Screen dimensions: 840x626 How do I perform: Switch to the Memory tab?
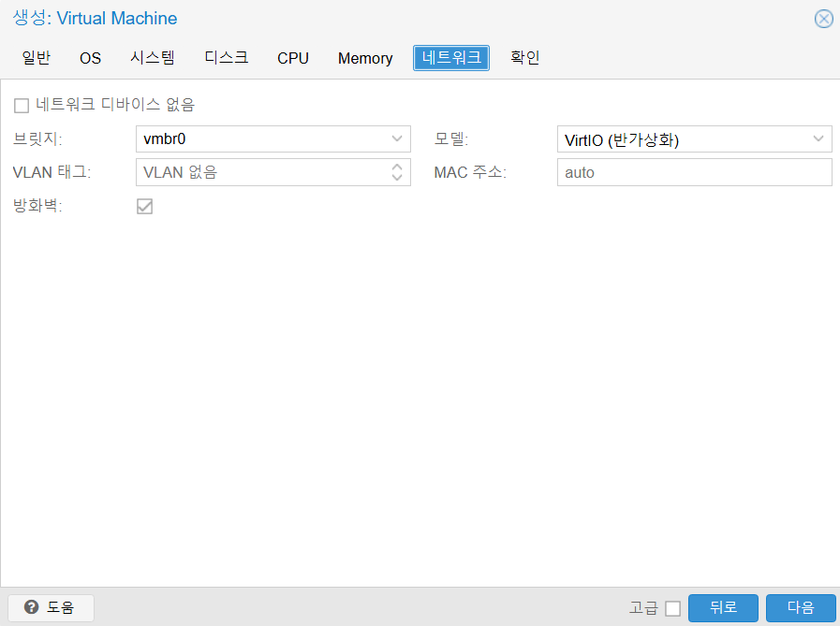pos(365,58)
